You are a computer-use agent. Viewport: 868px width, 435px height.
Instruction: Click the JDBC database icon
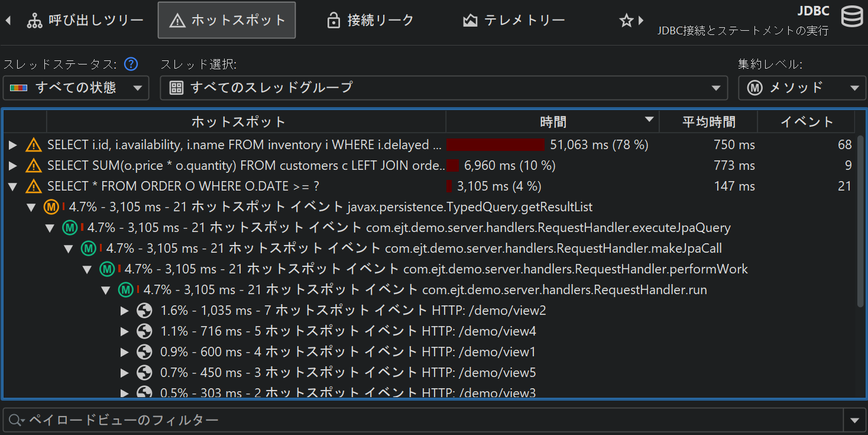pos(852,17)
